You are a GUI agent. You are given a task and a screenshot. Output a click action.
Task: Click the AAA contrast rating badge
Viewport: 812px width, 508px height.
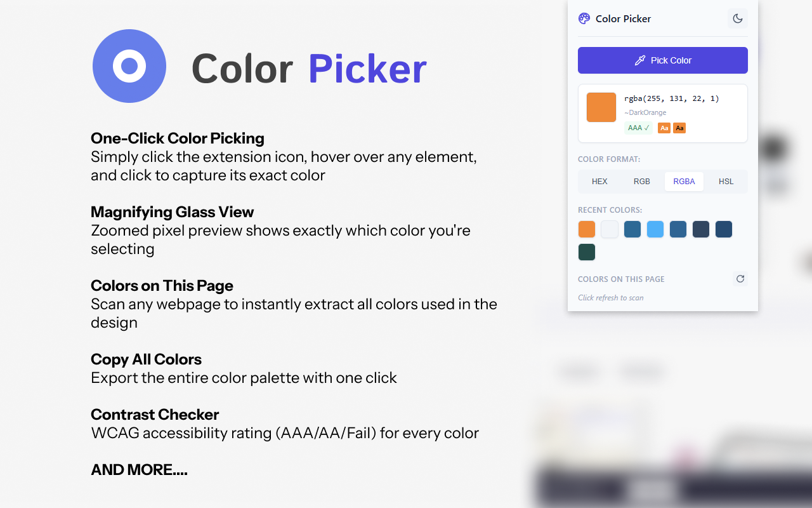pos(638,128)
